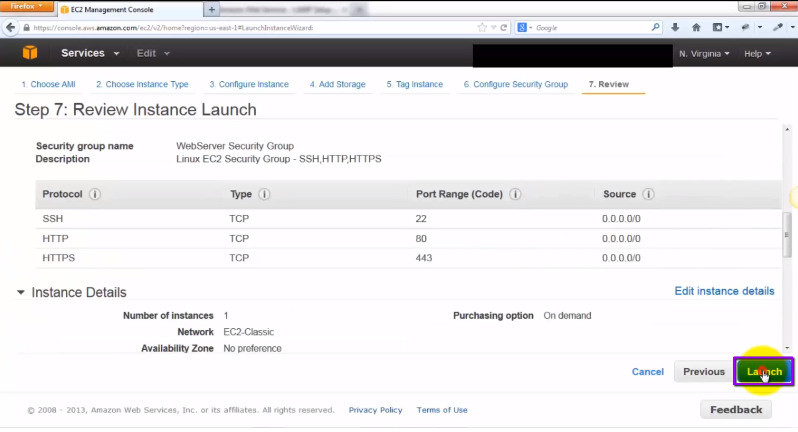Click the WebServer Security Group name
798x432 pixels.
click(x=235, y=146)
